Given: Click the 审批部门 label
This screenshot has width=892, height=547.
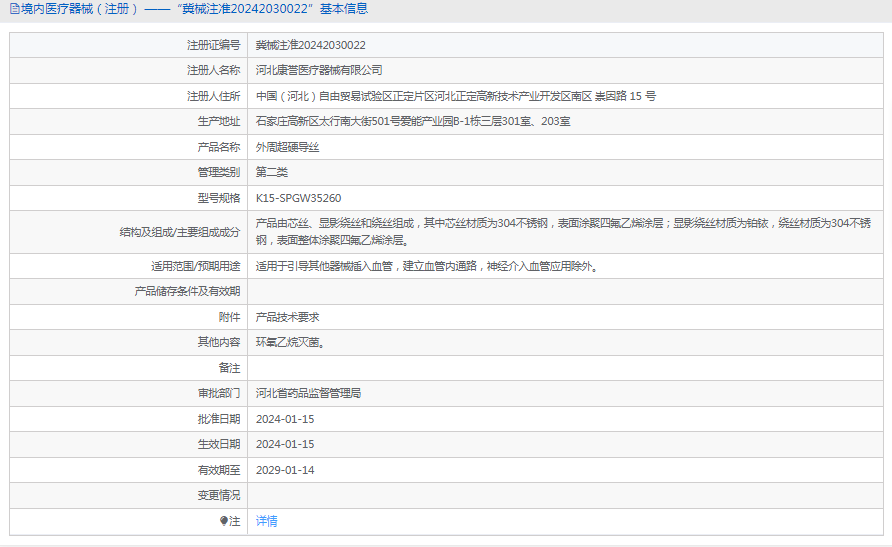Looking at the screenshot, I should [218, 393].
